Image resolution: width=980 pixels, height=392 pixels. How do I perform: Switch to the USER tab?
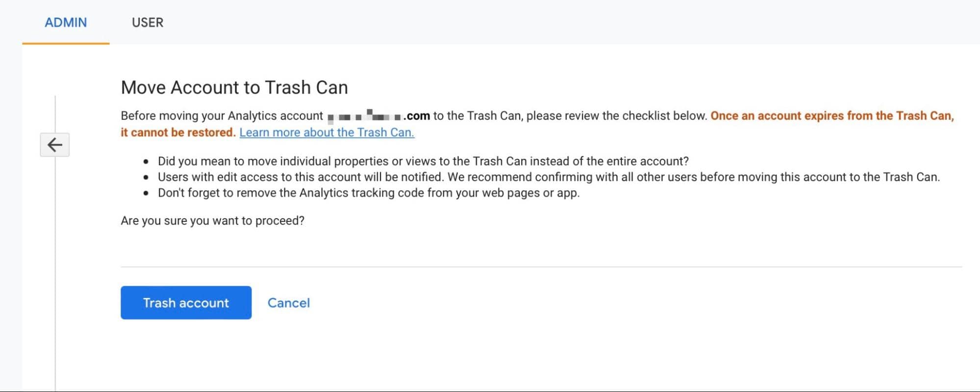pyautogui.click(x=147, y=22)
